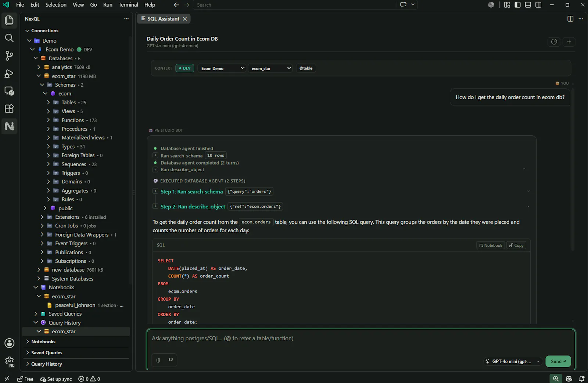Image resolution: width=588 pixels, height=383 pixels.
Task: Open the Copilot chat icon in title bar
Action: pyautogui.click(x=403, y=5)
